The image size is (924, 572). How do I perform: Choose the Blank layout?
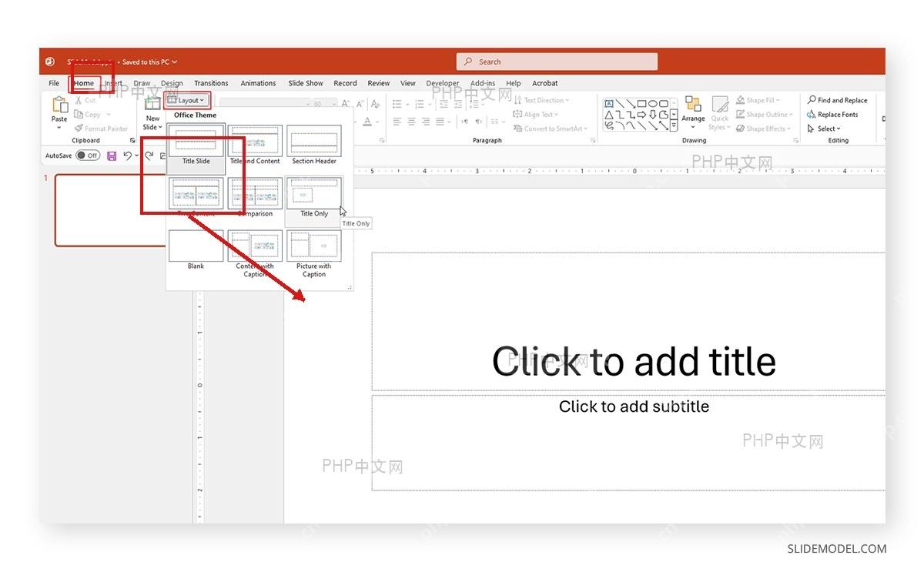pyautogui.click(x=196, y=251)
